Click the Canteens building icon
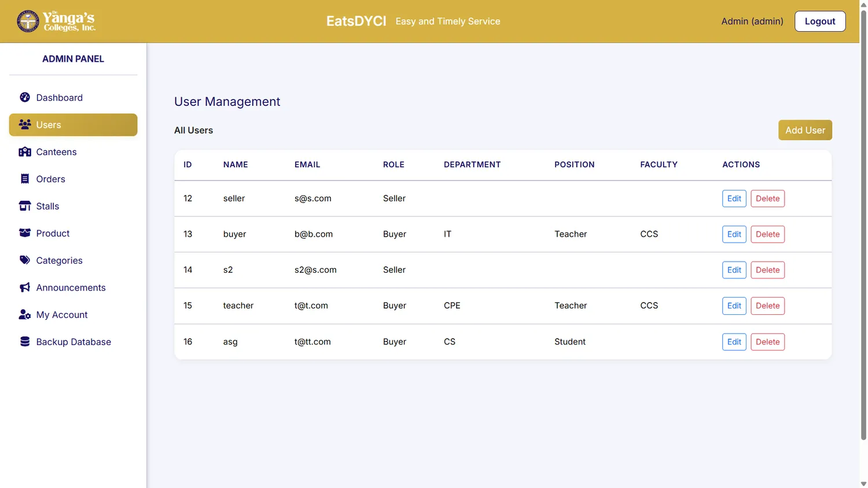The width and height of the screenshot is (868, 488). coord(25,152)
